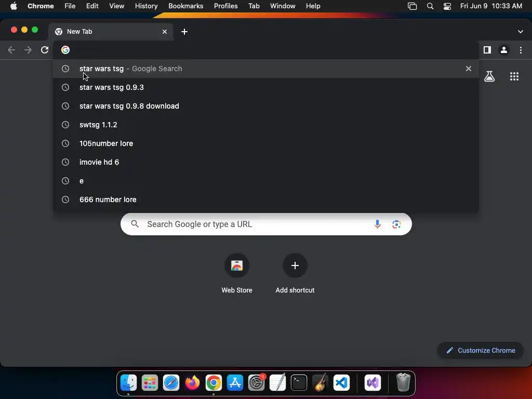Screen dimensions: 532x399
Task: Click the Google icon in the address bar
Action: tap(65, 50)
